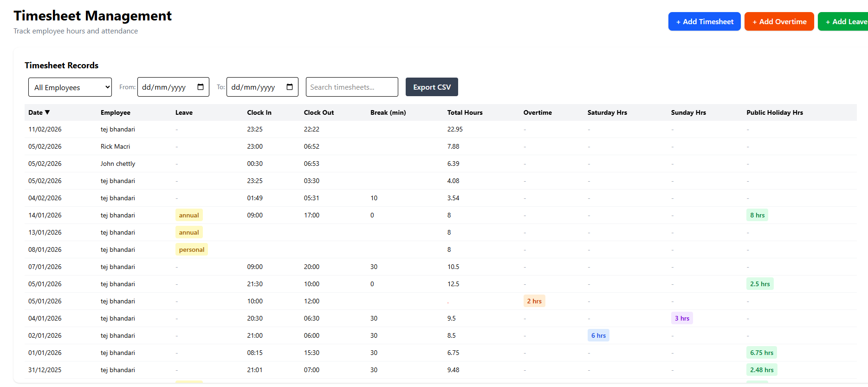The width and height of the screenshot is (868, 387).
Task: Select employee John chettly
Action: [118, 164]
